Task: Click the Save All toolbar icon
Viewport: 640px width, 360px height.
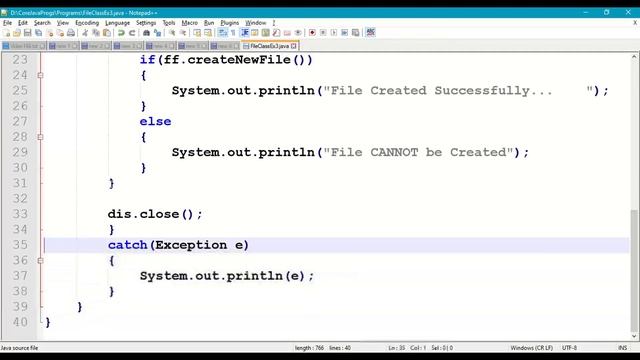Action: tap(38, 33)
